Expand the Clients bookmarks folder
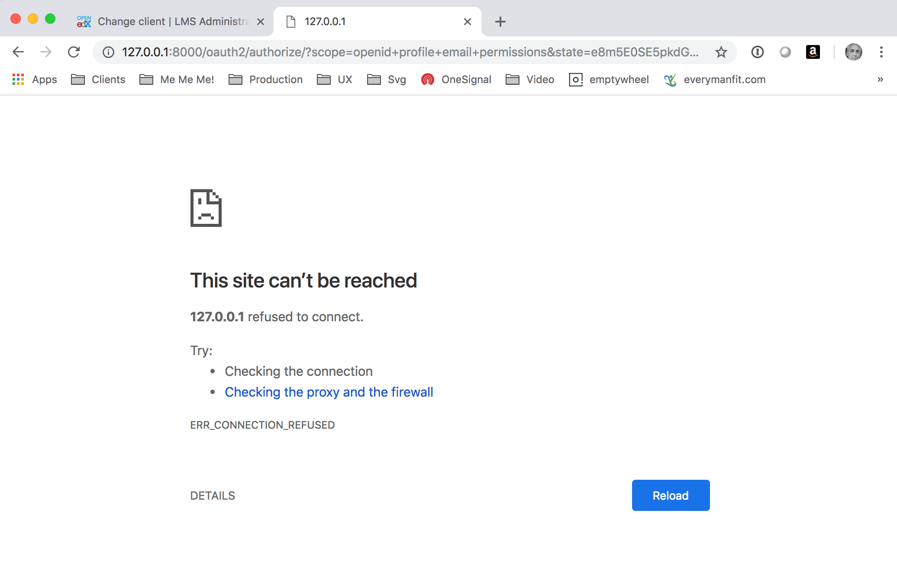Image resolution: width=897 pixels, height=588 pixels. click(x=100, y=79)
